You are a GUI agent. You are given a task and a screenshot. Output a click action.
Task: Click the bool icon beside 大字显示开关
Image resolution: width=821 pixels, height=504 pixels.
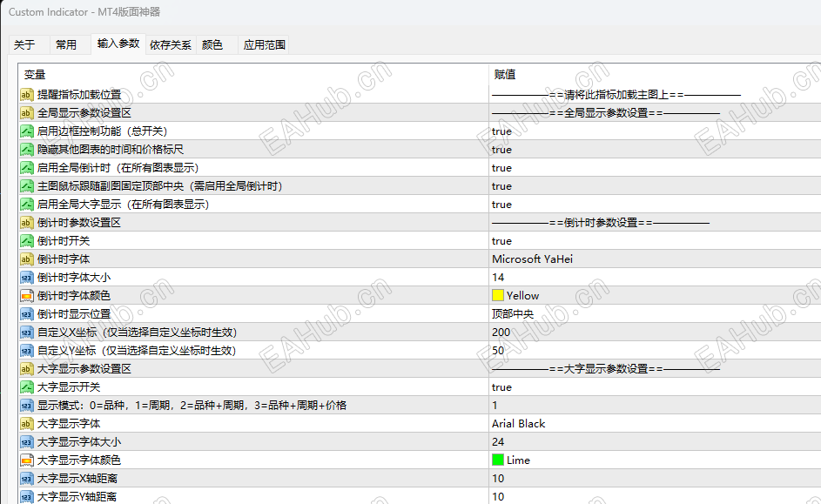coord(27,387)
